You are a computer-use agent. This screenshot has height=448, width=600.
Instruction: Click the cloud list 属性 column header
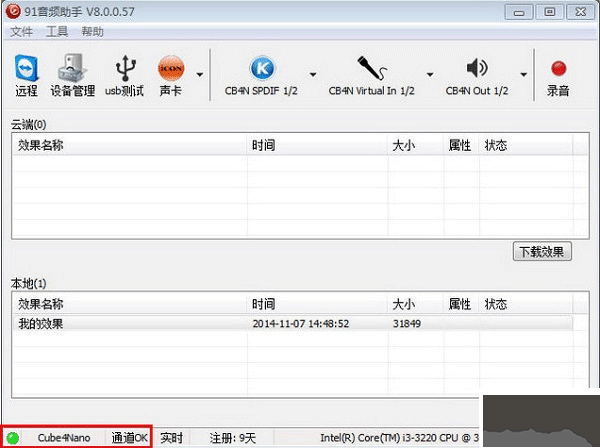click(461, 145)
